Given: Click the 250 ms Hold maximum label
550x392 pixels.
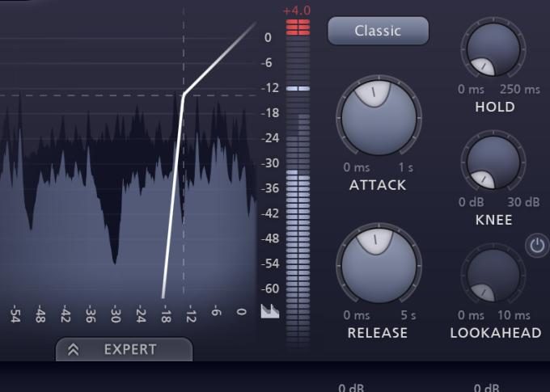Looking at the screenshot, I should click(520, 90).
